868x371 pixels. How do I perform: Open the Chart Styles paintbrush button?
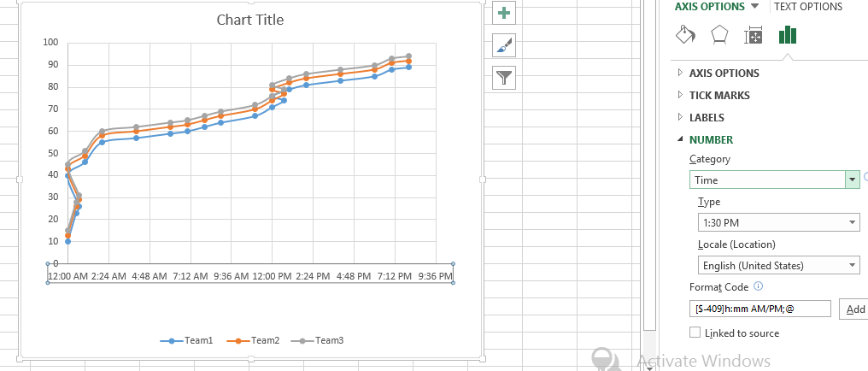(x=504, y=44)
